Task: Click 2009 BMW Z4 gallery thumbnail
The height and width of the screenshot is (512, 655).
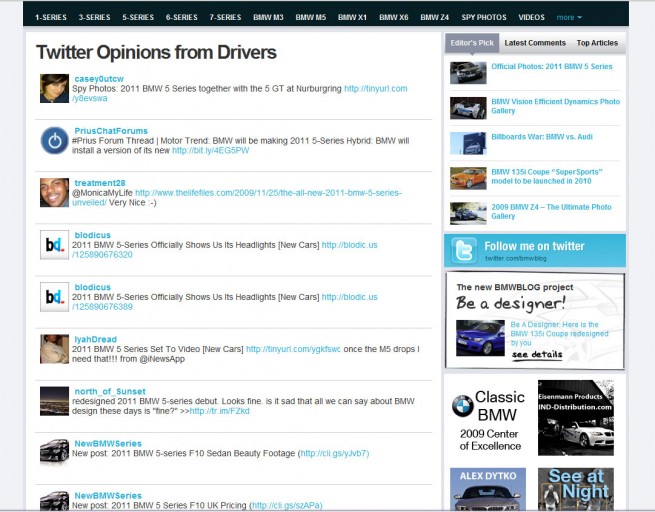Action: coord(468,213)
